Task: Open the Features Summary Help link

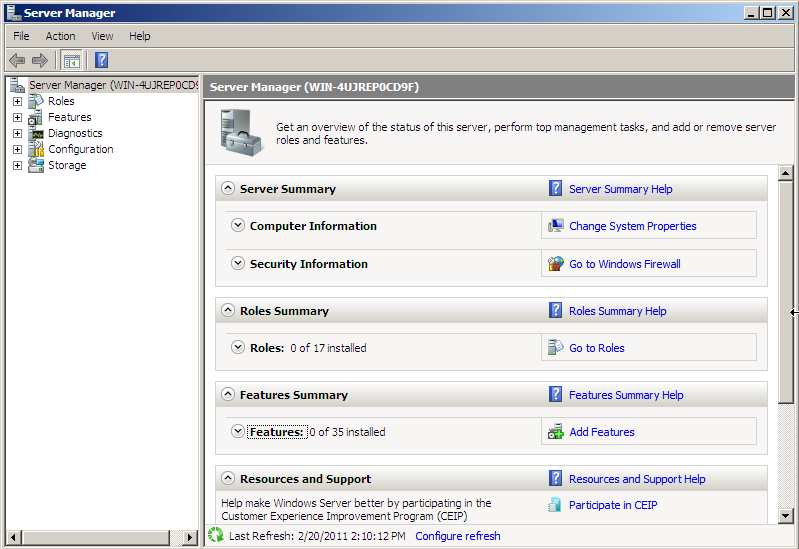Action: point(626,395)
